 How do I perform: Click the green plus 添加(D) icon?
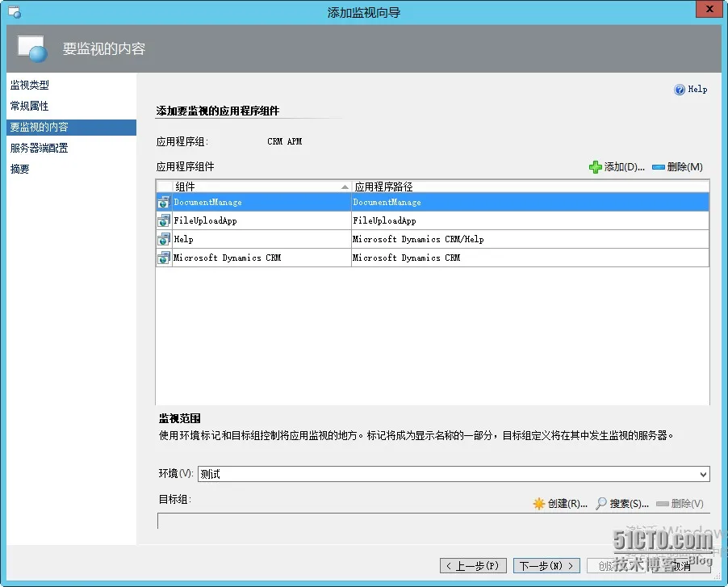[595, 167]
